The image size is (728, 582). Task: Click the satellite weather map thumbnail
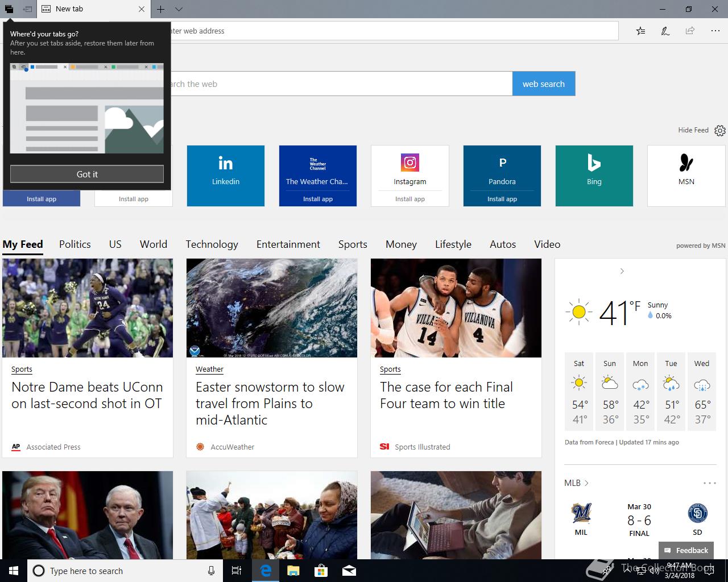point(272,308)
